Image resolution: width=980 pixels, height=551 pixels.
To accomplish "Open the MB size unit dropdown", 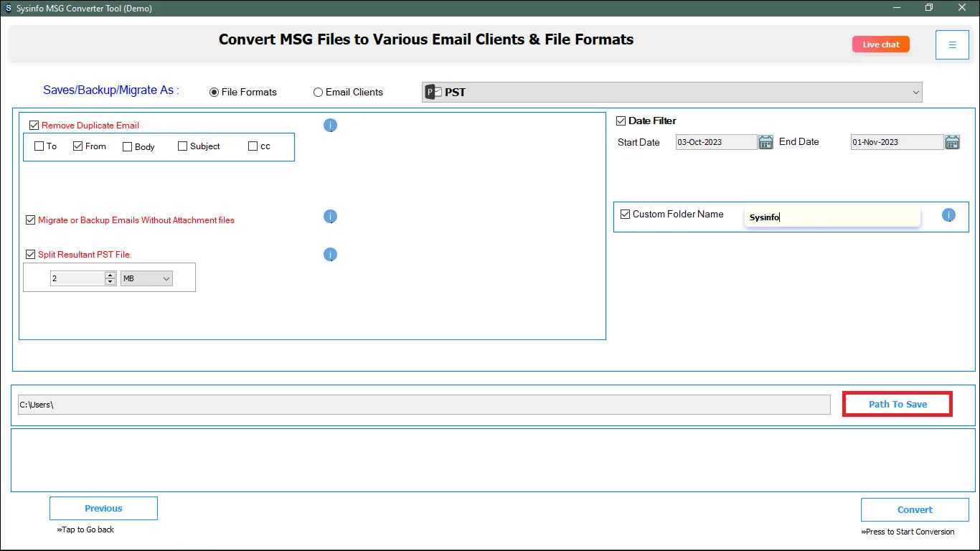I will pos(166,278).
